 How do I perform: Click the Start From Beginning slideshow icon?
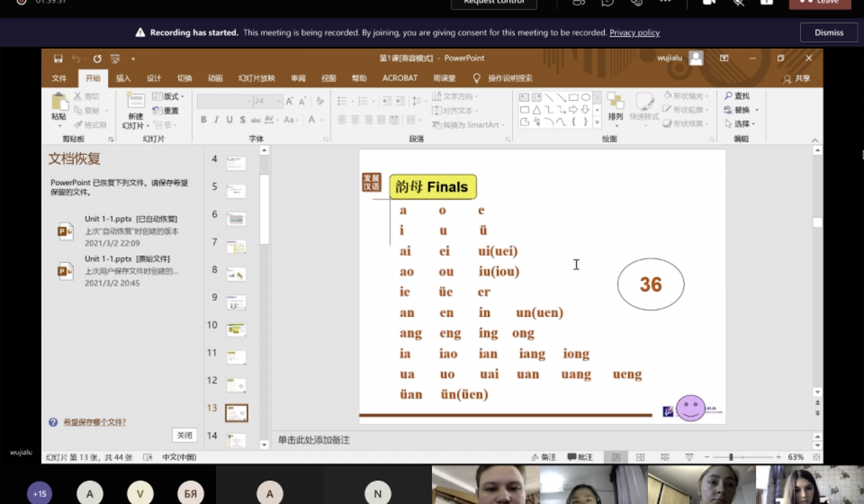coord(114,58)
